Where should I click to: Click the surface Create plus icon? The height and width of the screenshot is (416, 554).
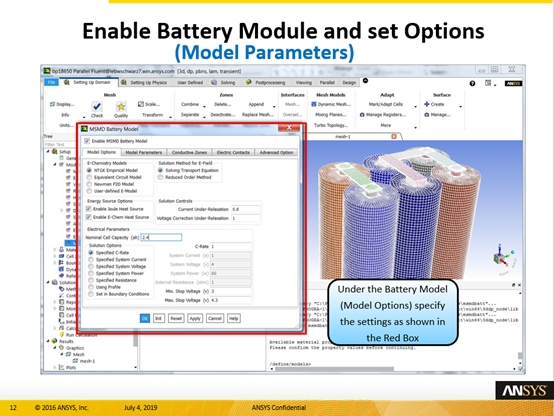[426, 104]
